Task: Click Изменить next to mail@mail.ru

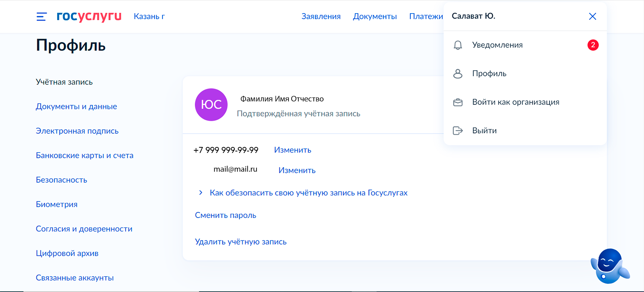Action: click(x=297, y=170)
